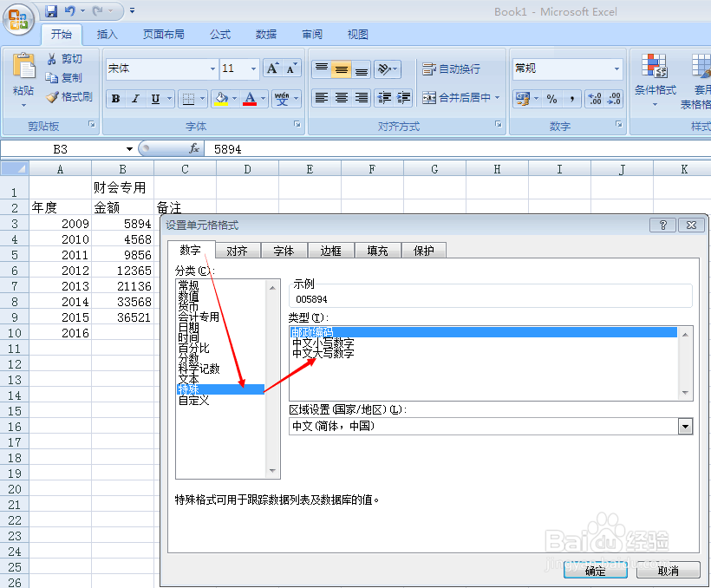
Task: Increase decimal places
Action: tap(595, 99)
